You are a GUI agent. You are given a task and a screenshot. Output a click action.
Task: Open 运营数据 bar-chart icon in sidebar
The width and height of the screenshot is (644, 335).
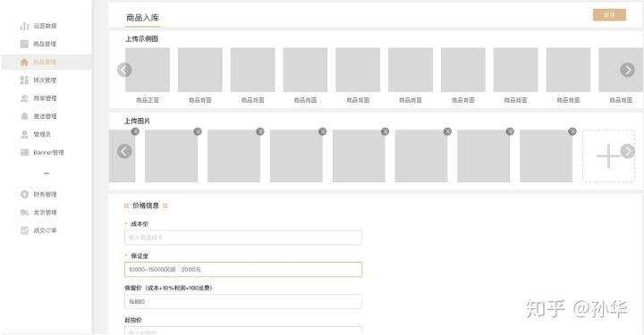pyautogui.click(x=24, y=26)
